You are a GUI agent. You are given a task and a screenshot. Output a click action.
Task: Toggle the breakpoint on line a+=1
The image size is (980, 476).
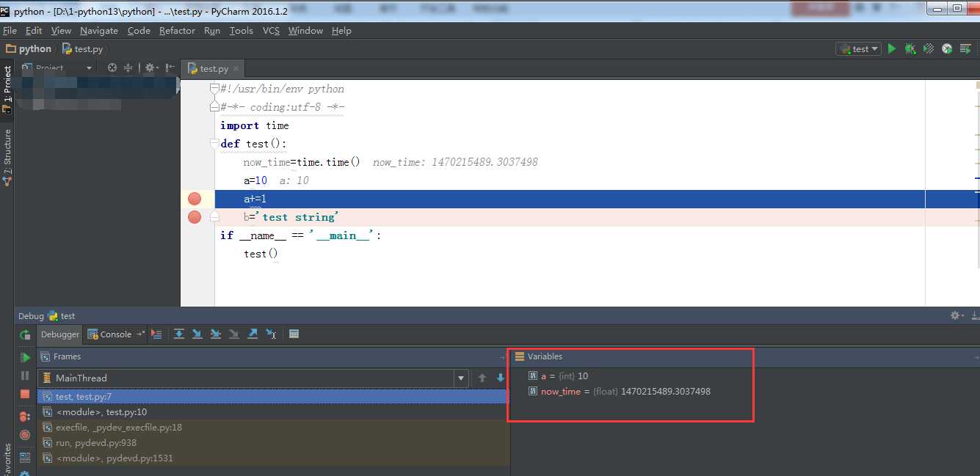point(195,199)
